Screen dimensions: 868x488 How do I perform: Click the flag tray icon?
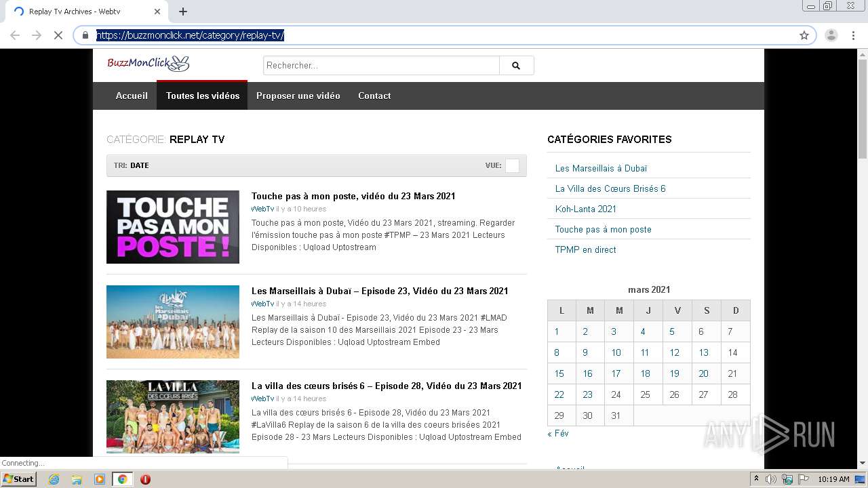804,479
